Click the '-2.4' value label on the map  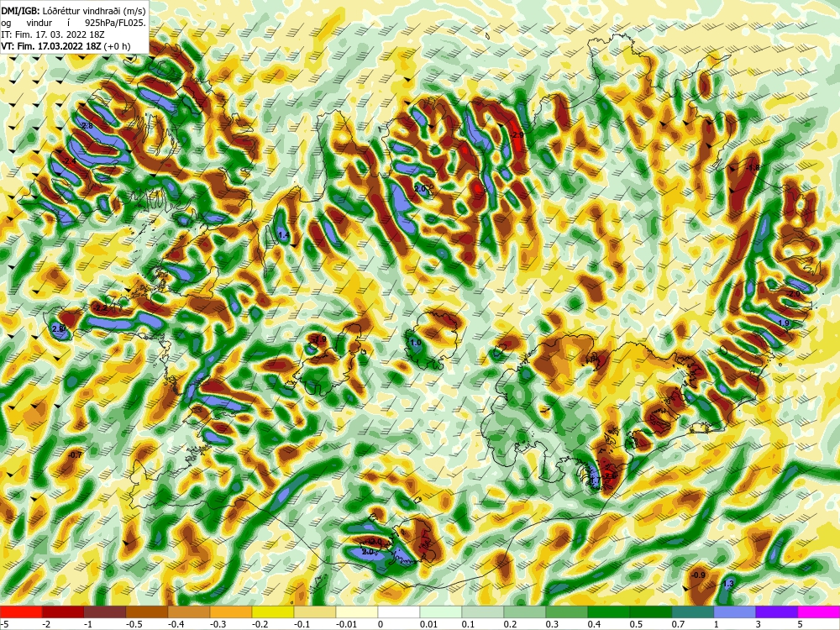pos(69,160)
